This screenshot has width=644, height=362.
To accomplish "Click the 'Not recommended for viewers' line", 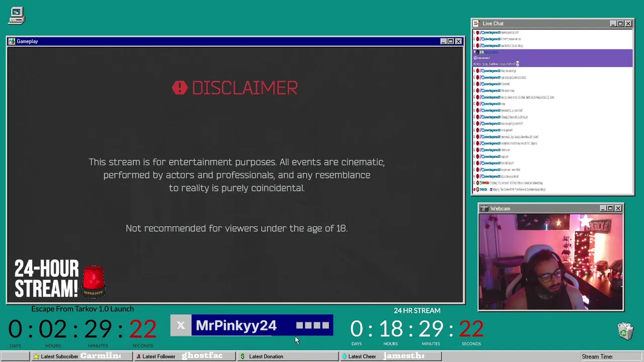I will [236, 228].
